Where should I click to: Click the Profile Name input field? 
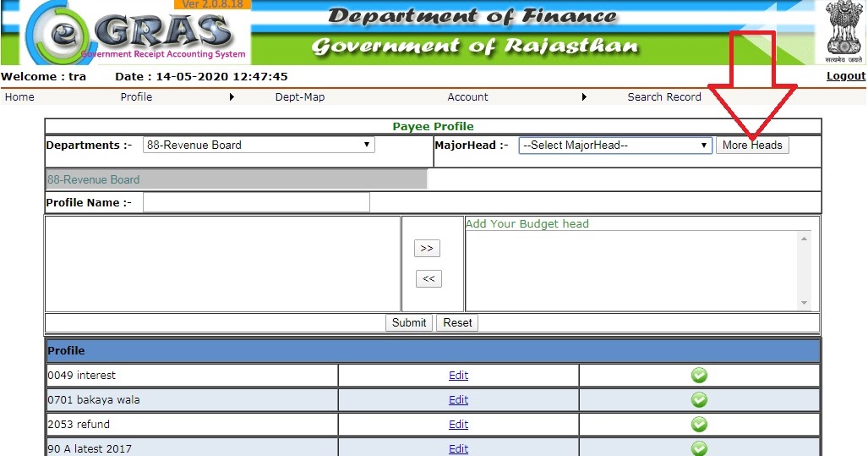pos(256,202)
